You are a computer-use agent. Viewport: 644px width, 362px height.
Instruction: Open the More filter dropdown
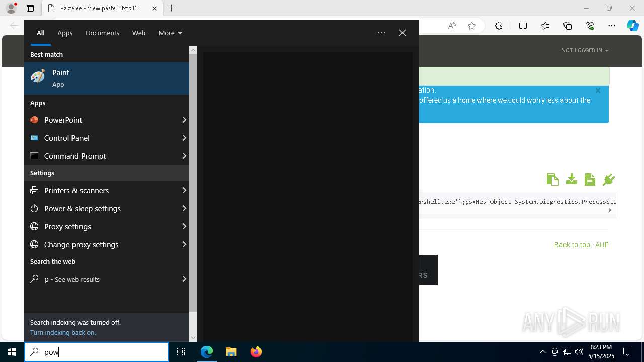click(x=170, y=33)
